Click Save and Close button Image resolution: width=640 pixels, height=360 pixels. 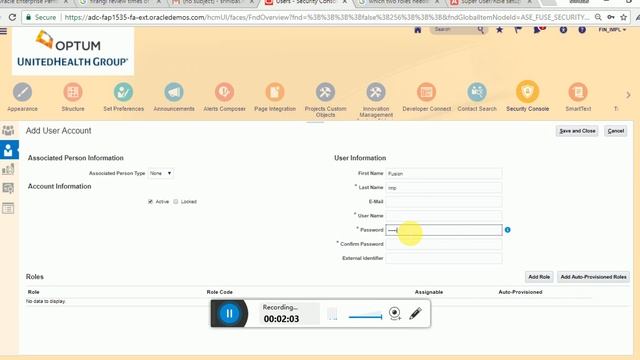point(577,131)
